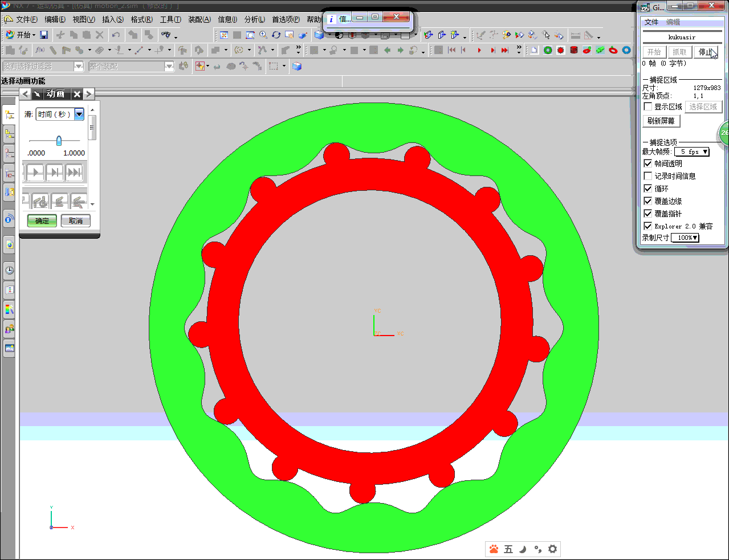
Task: Click the 刷新屏幕 refresh screen button
Action: pos(661,121)
